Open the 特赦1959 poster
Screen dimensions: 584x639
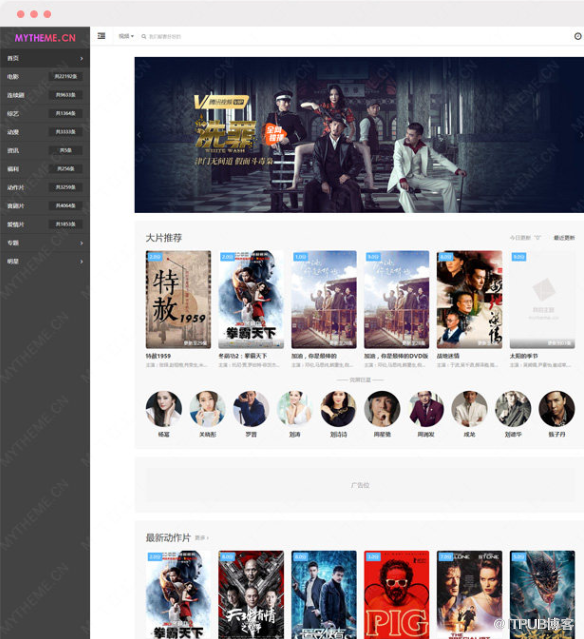click(179, 300)
